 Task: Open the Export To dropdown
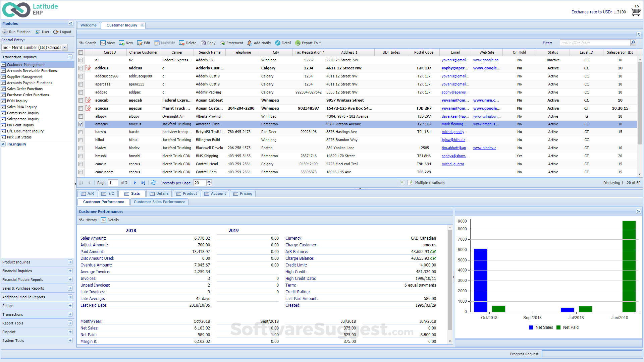[x=308, y=43]
